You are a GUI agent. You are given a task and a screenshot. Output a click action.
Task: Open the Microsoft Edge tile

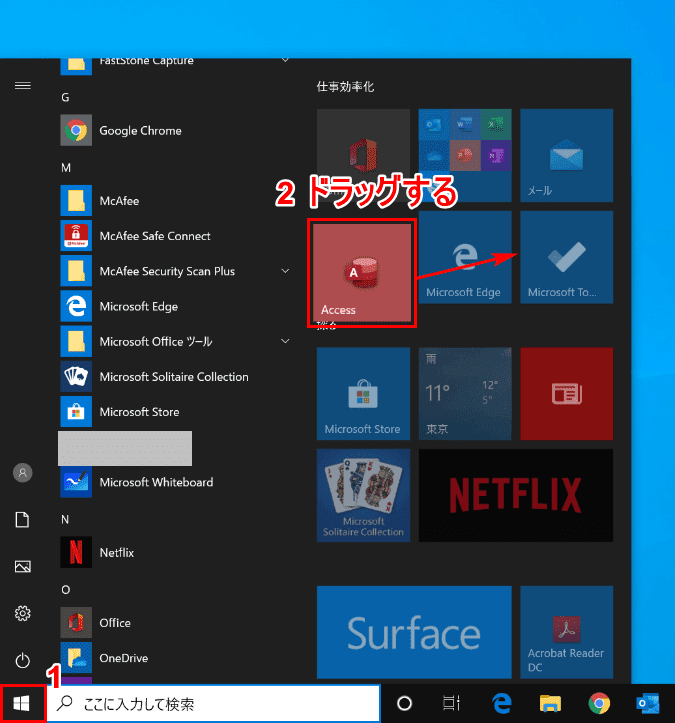coord(465,257)
